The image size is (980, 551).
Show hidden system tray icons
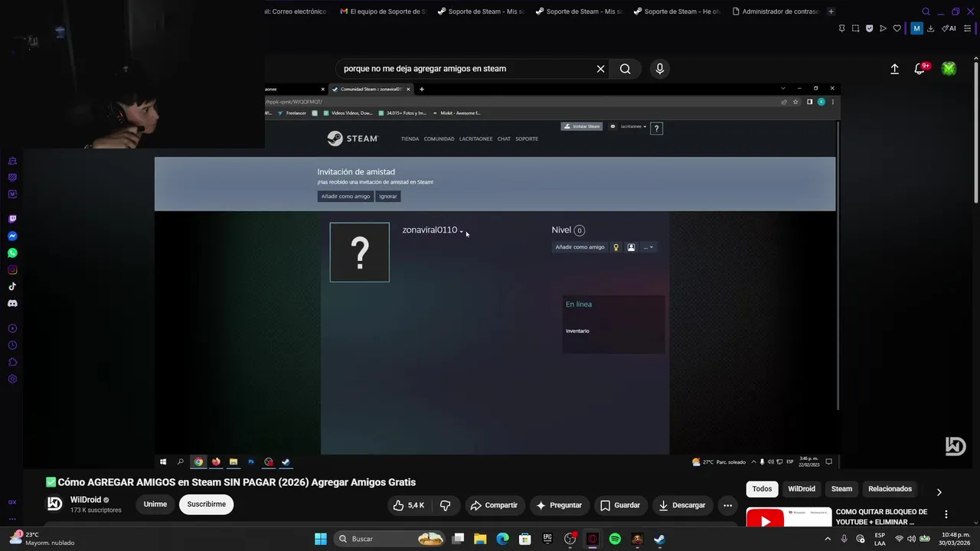(827, 539)
